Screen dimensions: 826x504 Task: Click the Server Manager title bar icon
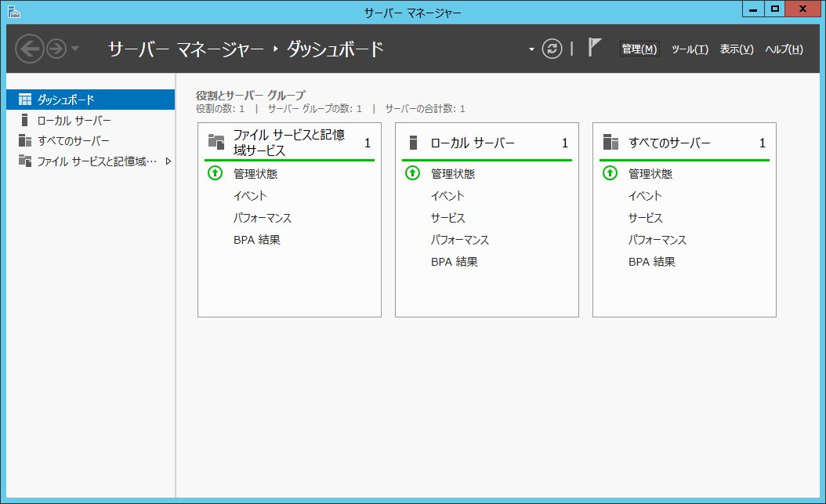(x=14, y=12)
